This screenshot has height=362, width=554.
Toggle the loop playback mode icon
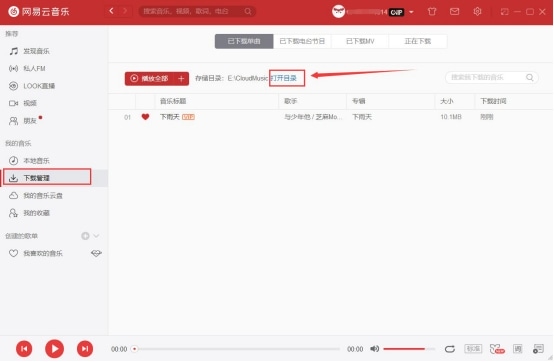pyautogui.click(x=449, y=349)
